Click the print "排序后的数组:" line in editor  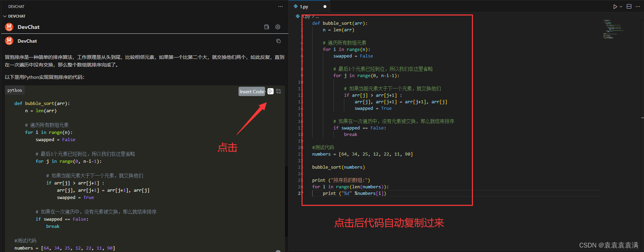(341, 180)
